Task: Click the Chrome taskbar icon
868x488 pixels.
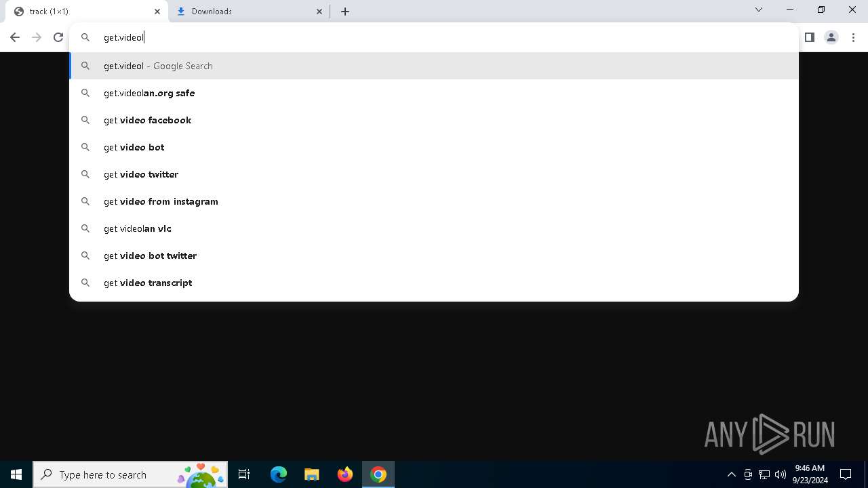Action: [x=378, y=474]
